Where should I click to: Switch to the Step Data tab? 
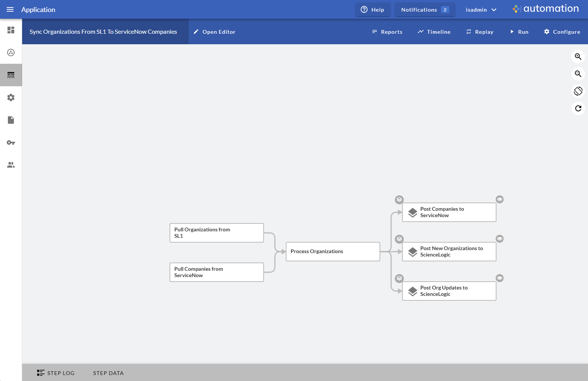click(108, 373)
